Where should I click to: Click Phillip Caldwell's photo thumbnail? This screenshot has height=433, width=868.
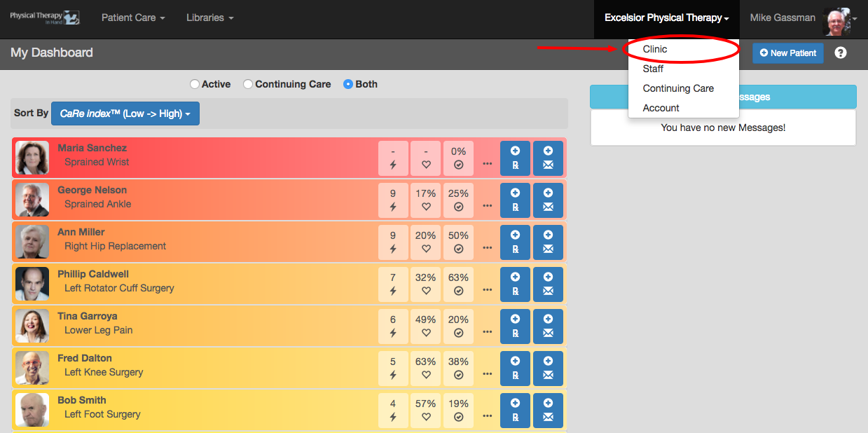pos(32,284)
